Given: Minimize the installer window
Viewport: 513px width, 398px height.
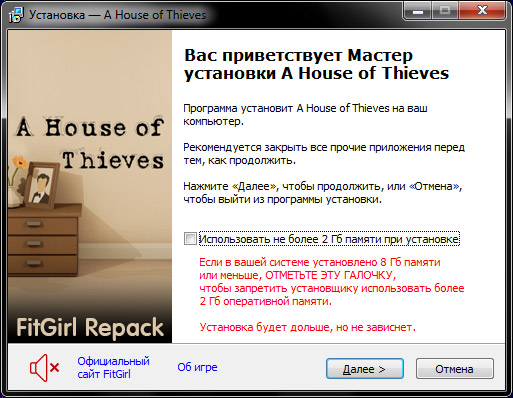Looking at the screenshot, I should [x=418, y=11].
